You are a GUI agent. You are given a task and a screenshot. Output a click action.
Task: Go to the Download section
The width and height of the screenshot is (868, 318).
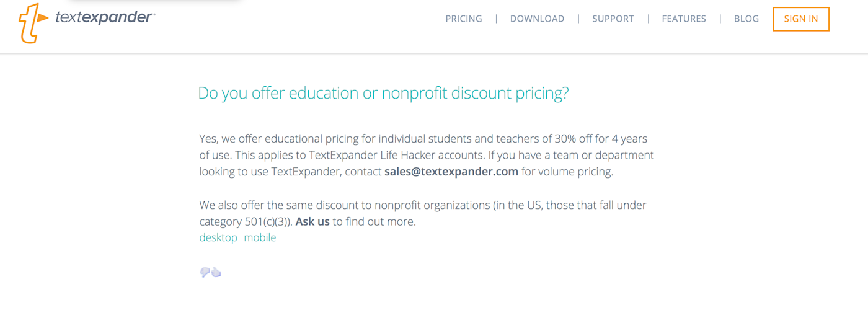(x=537, y=19)
